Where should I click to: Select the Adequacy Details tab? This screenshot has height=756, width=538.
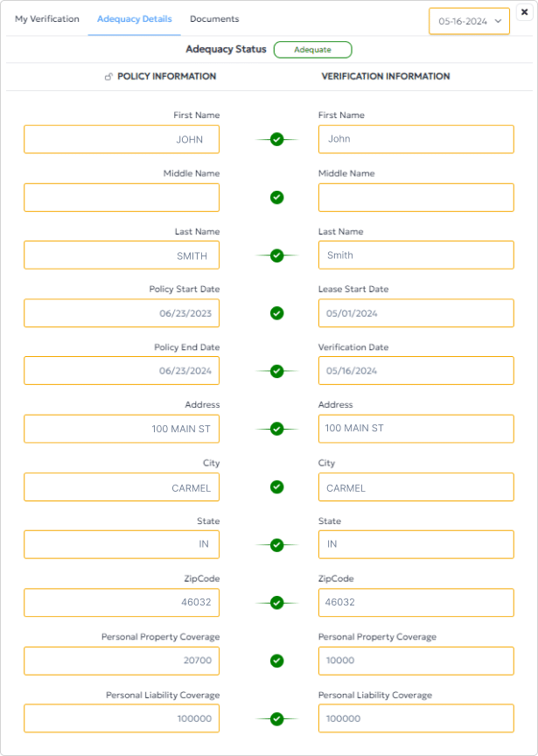(x=134, y=18)
